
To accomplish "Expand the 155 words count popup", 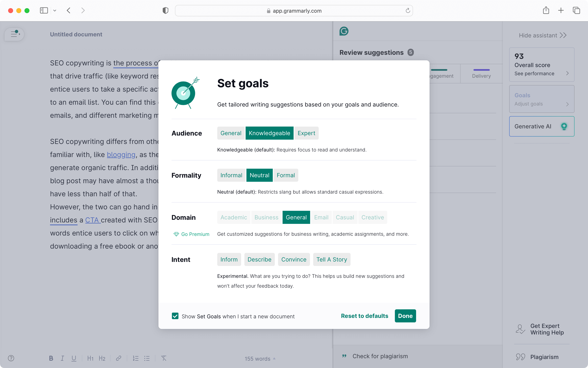I will 260,359.
